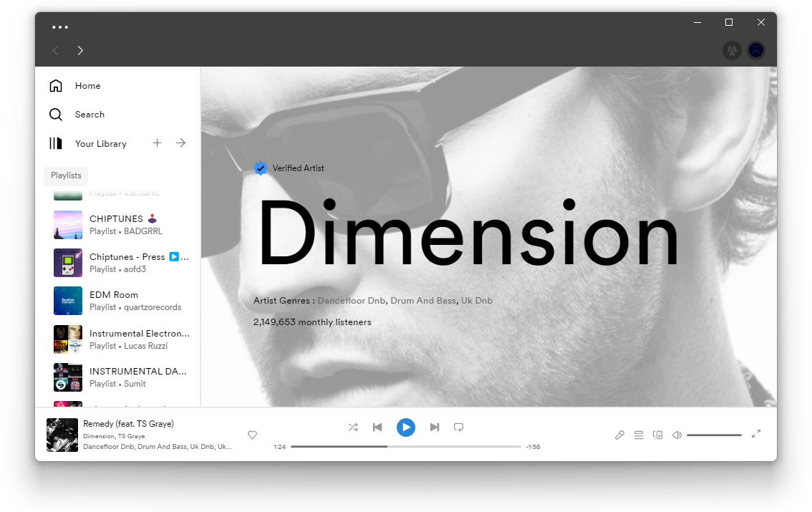This screenshot has height=512, width=812.
Task: Click the Remedy (feat. TS Graye) title
Action: pos(128,423)
